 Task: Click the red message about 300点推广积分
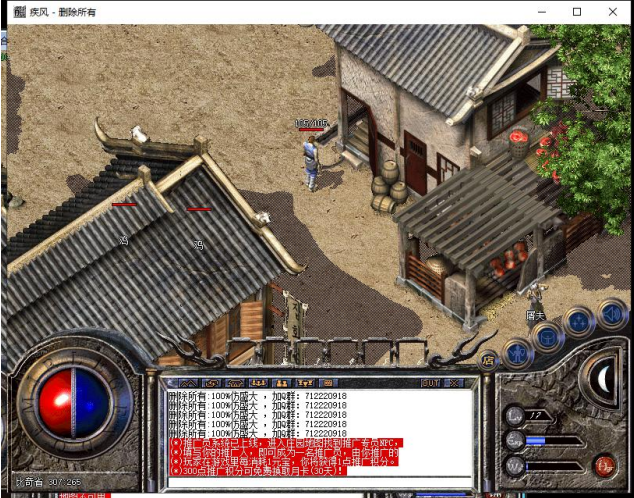(258, 471)
